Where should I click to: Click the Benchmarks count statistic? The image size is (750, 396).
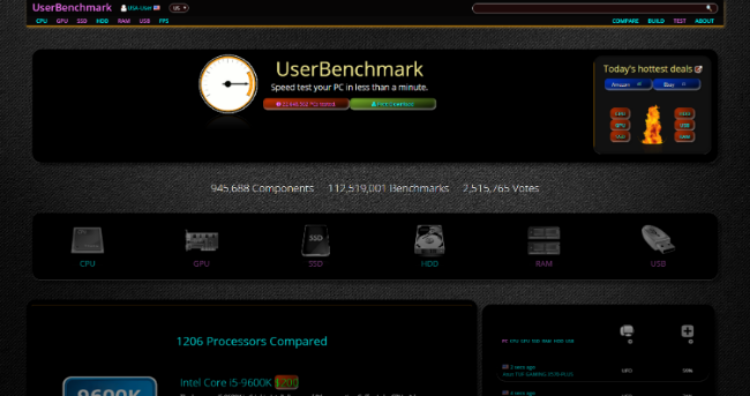(388, 188)
